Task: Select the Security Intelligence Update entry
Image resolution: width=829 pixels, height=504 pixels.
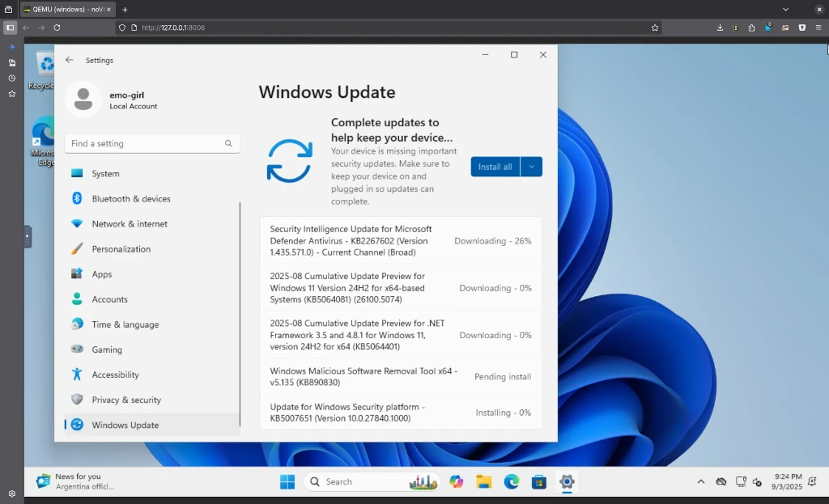Action: click(x=401, y=240)
